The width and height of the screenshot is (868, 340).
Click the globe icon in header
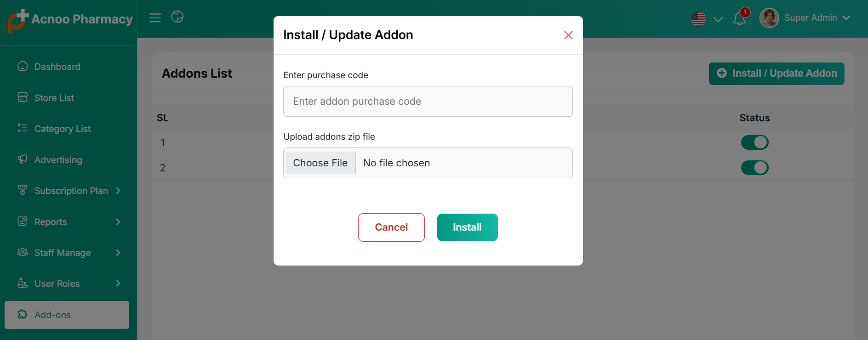[x=177, y=17]
